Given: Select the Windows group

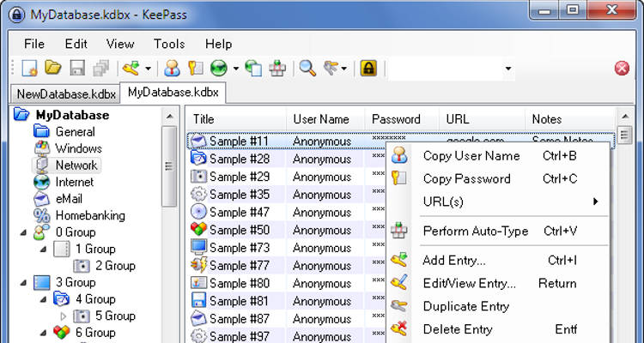Looking at the screenshot, I should [x=78, y=148].
